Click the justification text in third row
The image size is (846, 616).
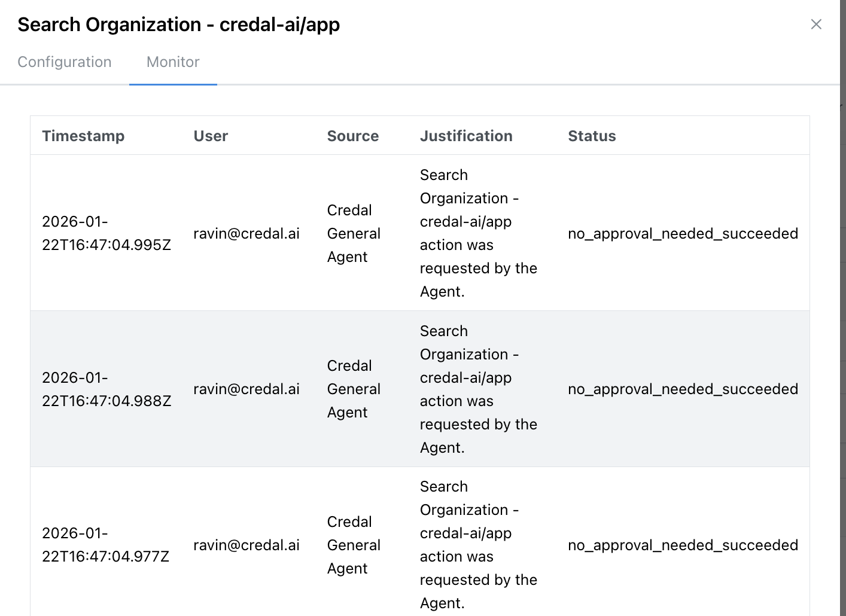point(479,544)
